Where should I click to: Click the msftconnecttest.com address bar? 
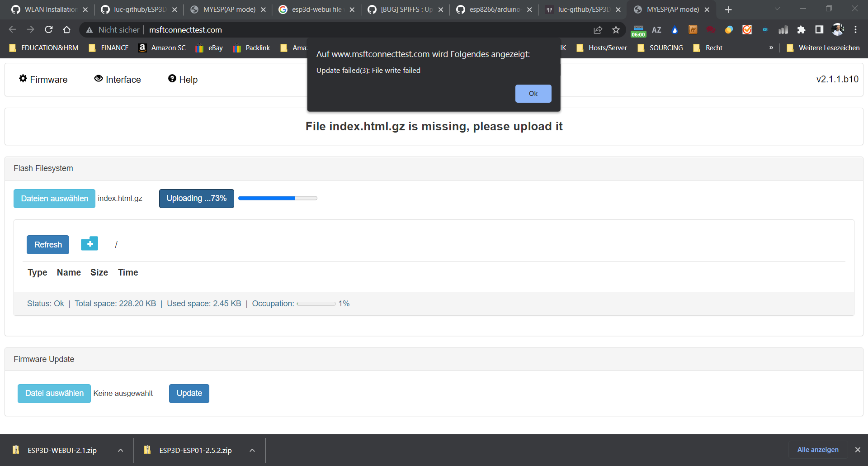tap(185, 30)
